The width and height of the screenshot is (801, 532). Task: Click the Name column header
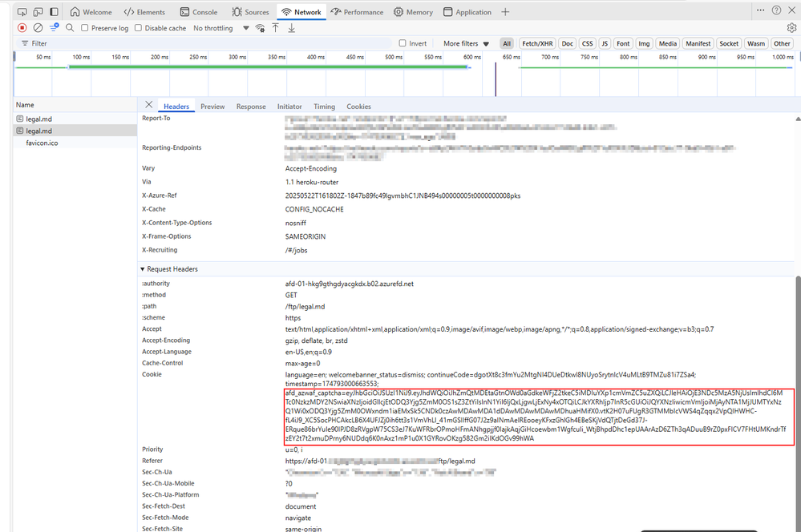click(75, 105)
